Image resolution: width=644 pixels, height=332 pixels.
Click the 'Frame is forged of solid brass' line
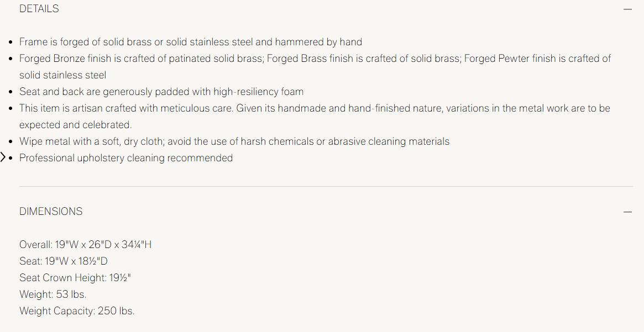click(191, 42)
